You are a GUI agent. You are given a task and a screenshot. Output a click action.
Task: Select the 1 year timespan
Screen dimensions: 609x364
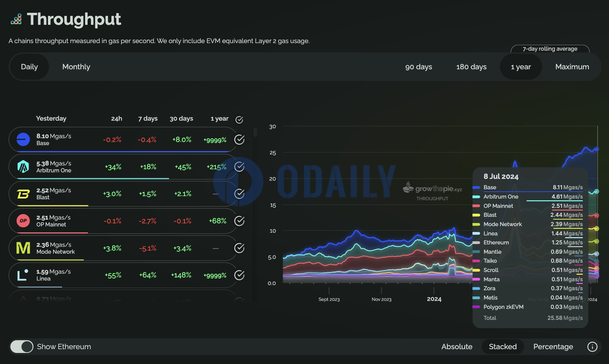point(521,67)
